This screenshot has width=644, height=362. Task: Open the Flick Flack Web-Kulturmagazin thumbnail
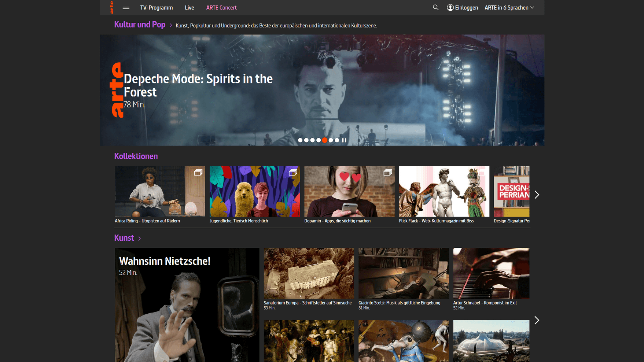[x=444, y=191]
